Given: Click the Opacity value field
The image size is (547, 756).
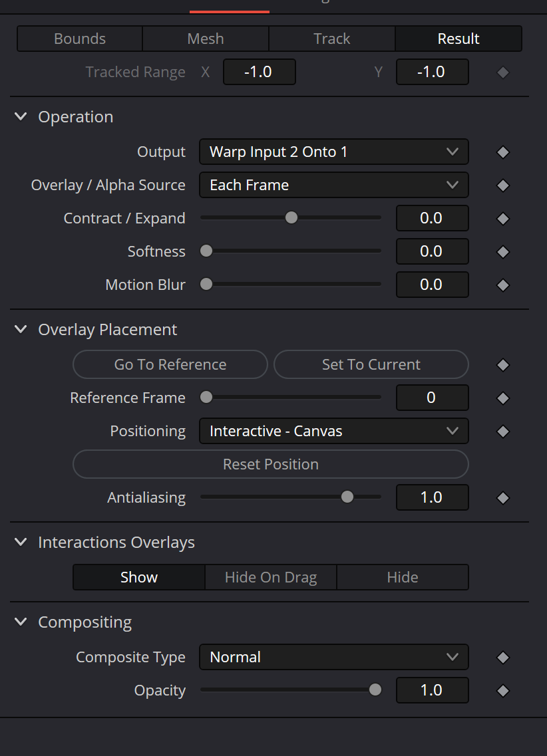Looking at the screenshot, I should pos(432,690).
